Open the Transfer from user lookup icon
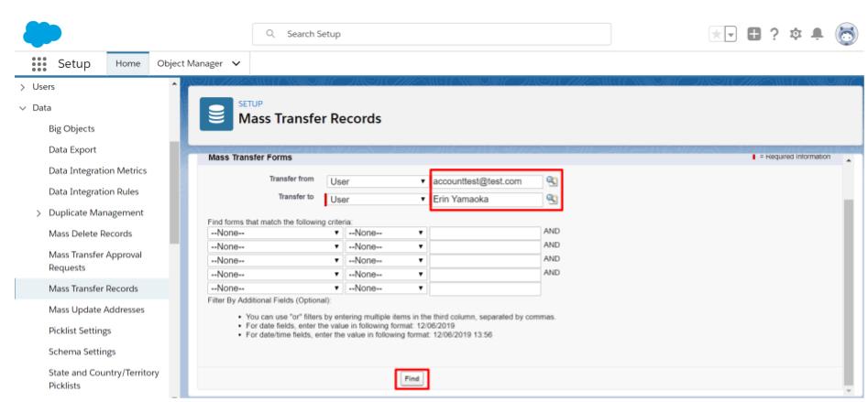Screen dimensions: 868x402 (x=552, y=180)
